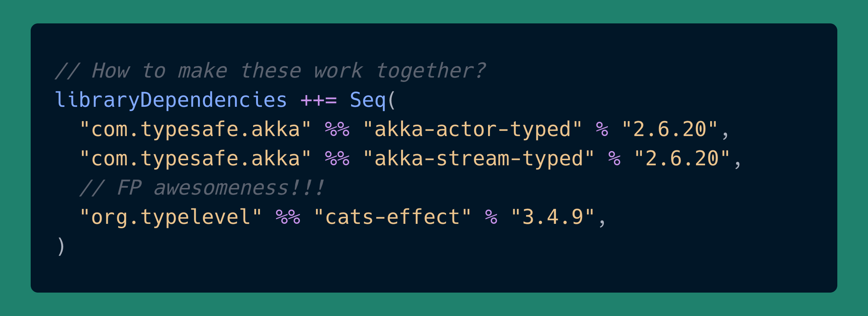The height and width of the screenshot is (316, 868).
Task: Click the Seq keyword
Action: (368, 100)
